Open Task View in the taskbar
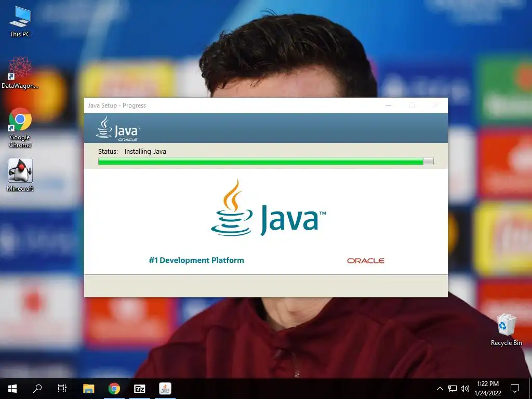 (62, 389)
